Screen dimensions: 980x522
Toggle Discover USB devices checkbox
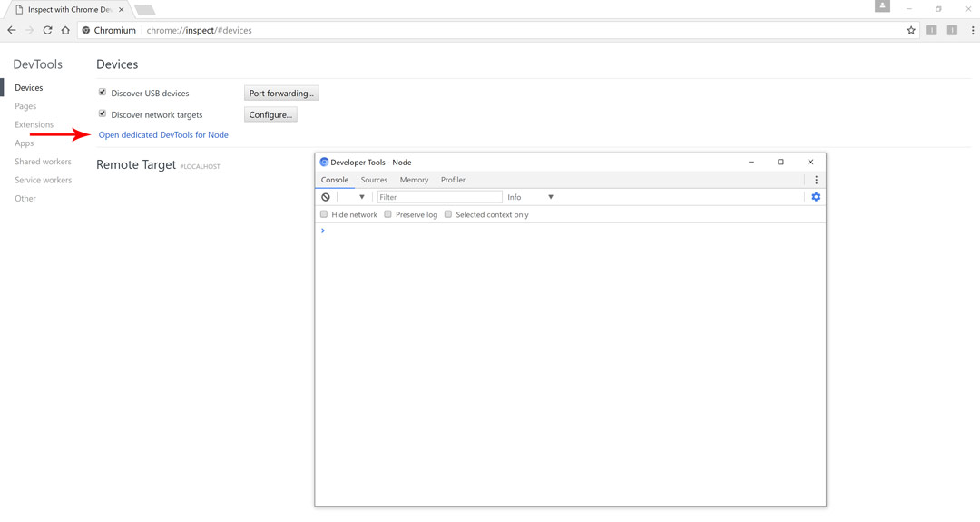pyautogui.click(x=103, y=92)
